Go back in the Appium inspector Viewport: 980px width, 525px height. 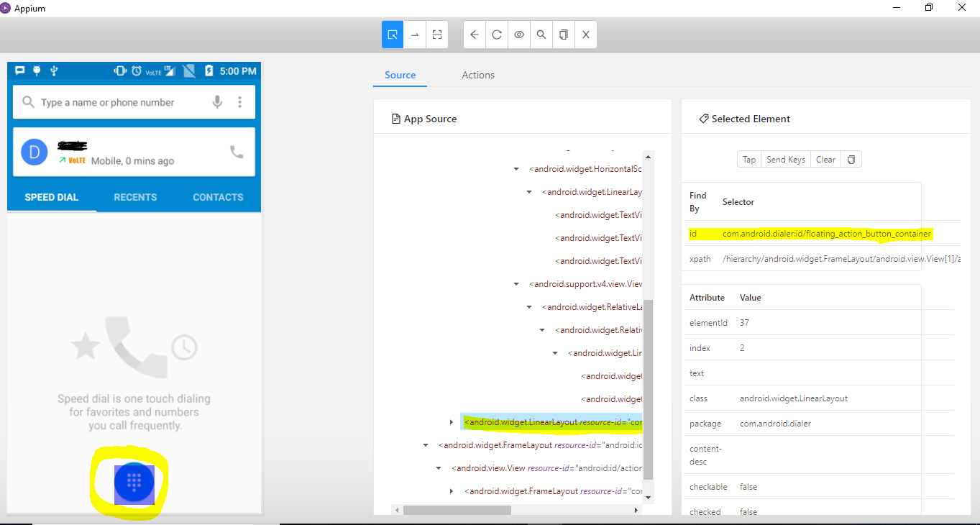[x=474, y=34]
